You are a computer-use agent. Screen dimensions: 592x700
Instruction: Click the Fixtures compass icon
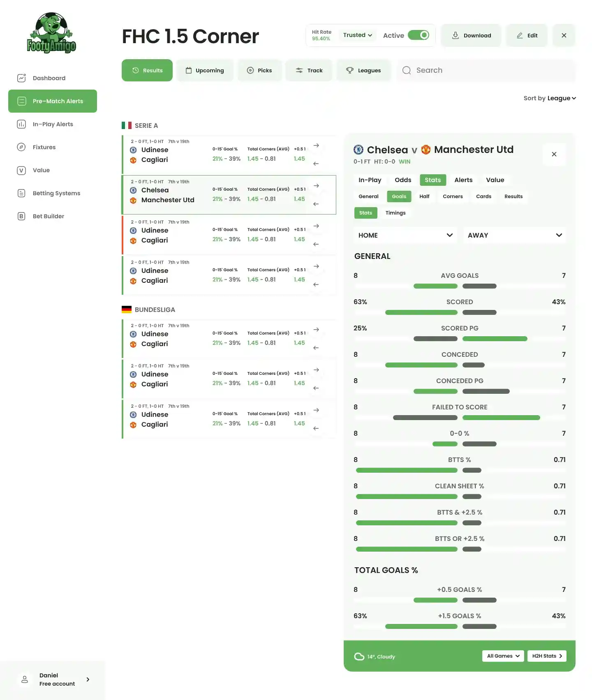(x=21, y=147)
